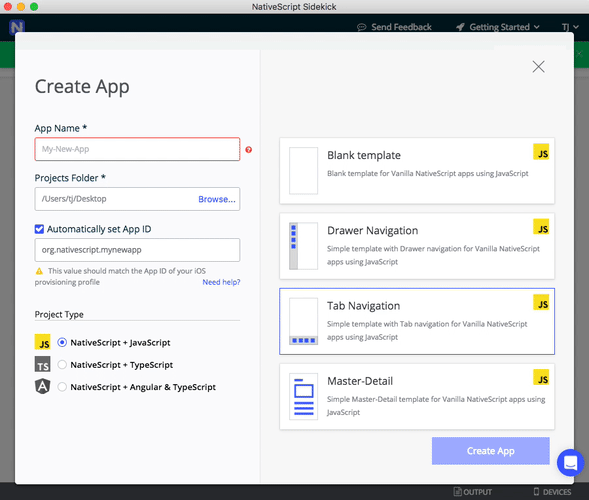The height and width of the screenshot is (500, 589).
Task: Click the Send Feedback speech bubble icon
Action: click(361, 27)
